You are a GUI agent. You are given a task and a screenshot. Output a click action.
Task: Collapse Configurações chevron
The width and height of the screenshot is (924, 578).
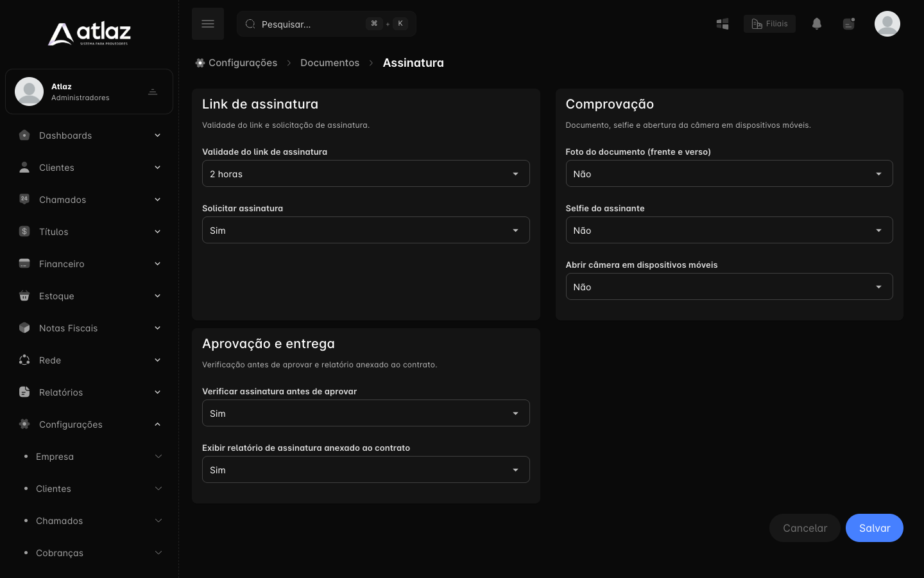pos(157,424)
